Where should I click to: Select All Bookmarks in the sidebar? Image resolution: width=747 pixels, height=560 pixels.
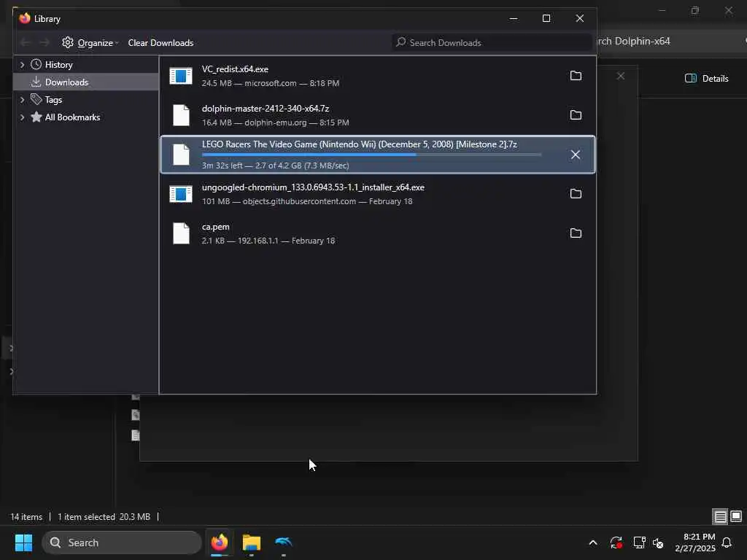pyautogui.click(x=72, y=117)
